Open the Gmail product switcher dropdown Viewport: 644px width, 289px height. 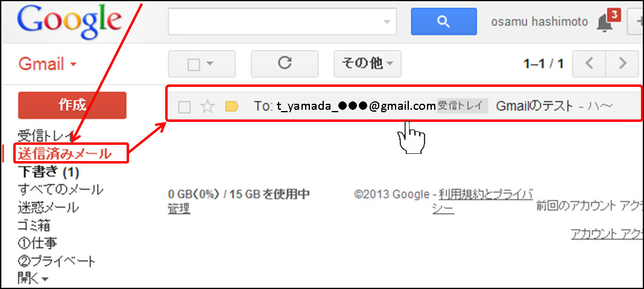(48, 64)
